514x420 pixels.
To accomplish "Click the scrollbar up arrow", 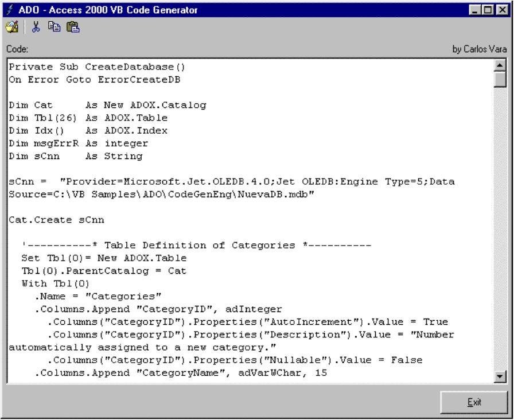I will click(x=500, y=65).
